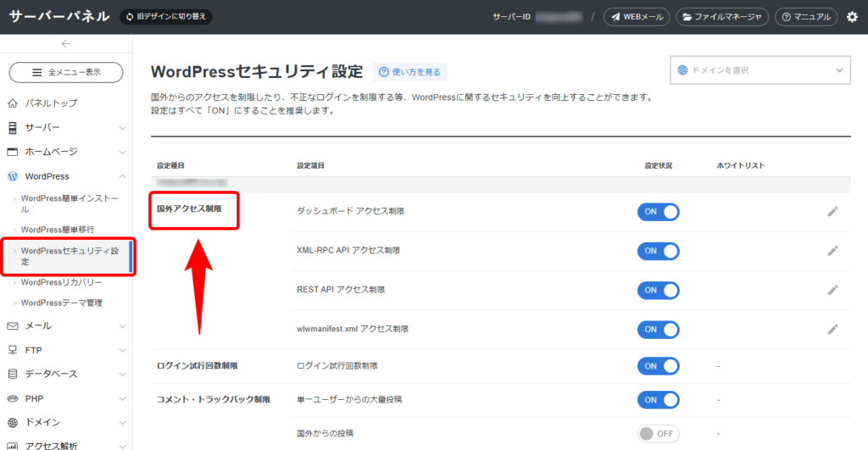
Task: Open the ドメインを選択 dropdown
Action: (x=759, y=70)
